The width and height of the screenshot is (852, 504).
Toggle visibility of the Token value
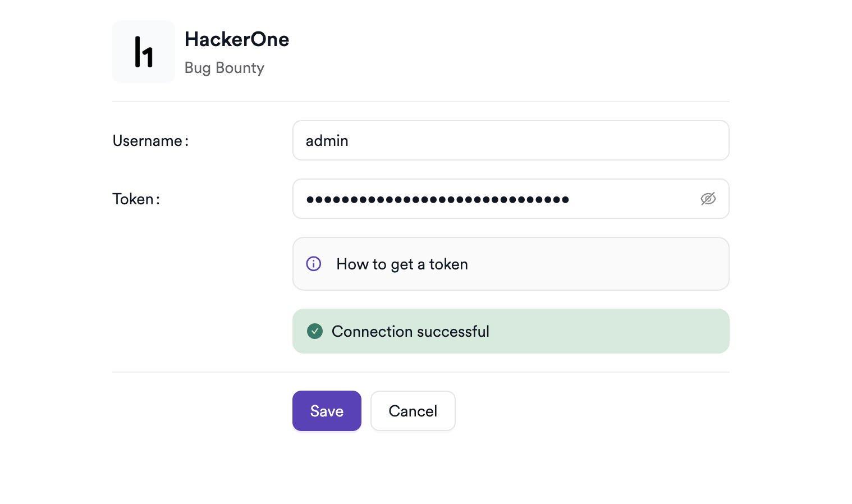pyautogui.click(x=708, y=199)
